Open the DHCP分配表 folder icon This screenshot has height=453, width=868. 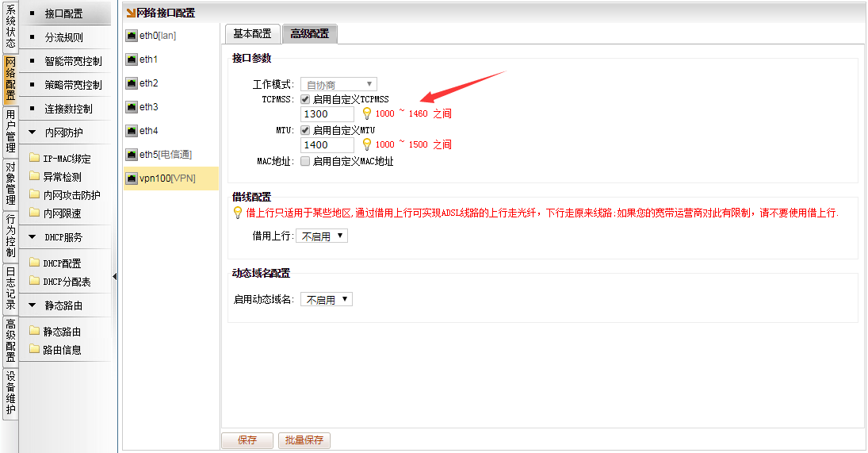click(34, 281)
